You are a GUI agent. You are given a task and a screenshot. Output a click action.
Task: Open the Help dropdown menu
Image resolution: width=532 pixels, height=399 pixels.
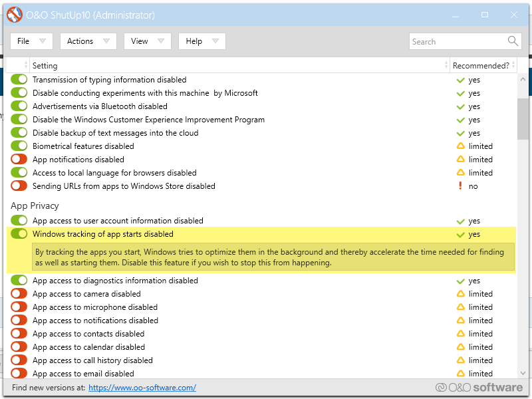point(202,41)
